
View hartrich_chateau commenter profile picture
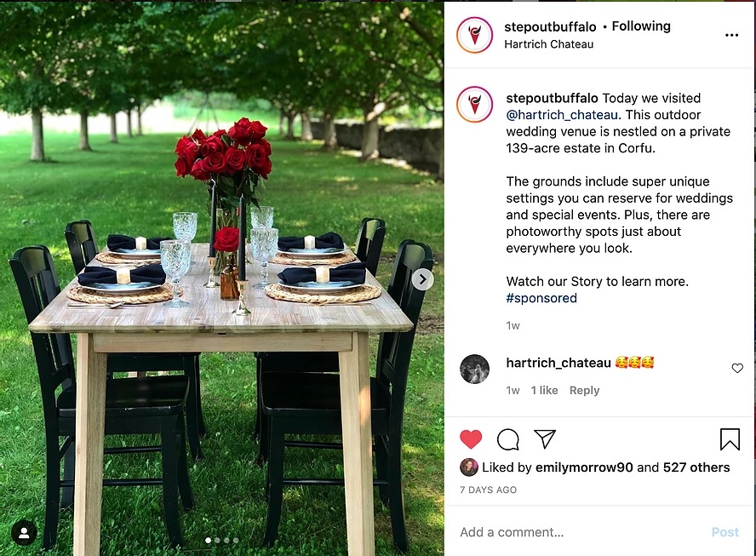coord(474,369)
